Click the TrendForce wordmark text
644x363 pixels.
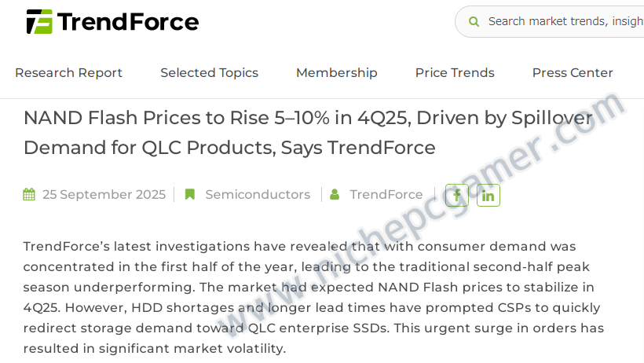(128, 22)
